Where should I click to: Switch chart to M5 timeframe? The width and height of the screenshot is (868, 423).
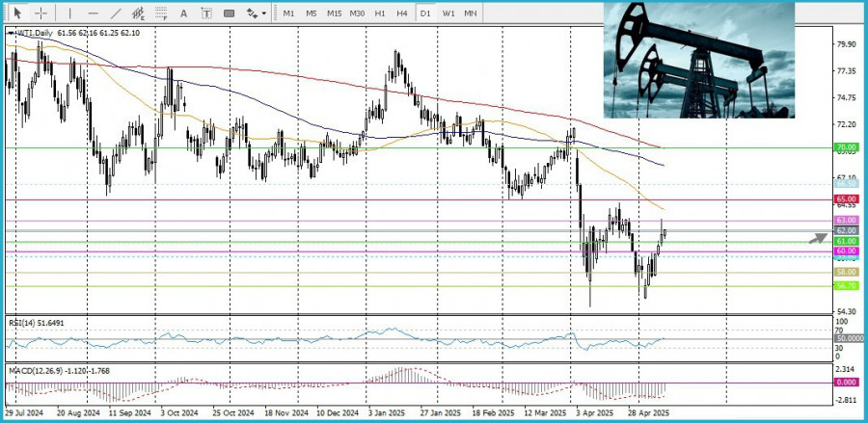[x=312, y=13]
